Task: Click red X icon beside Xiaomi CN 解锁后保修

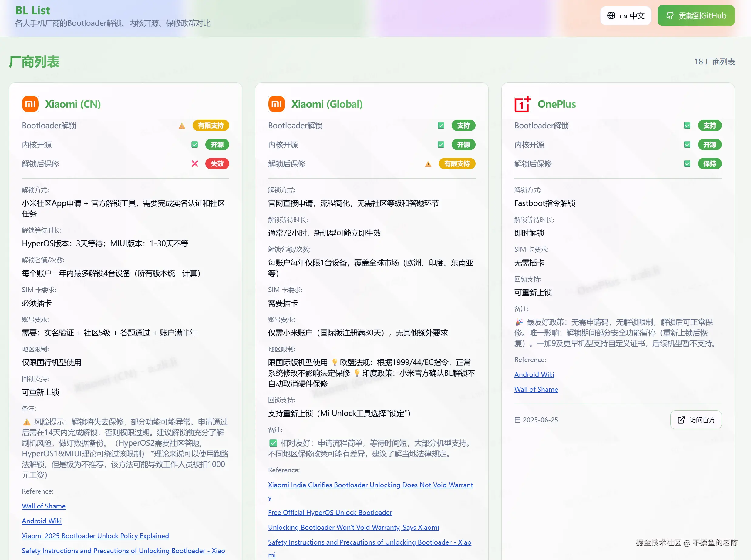Action: (x=195, y=164)
